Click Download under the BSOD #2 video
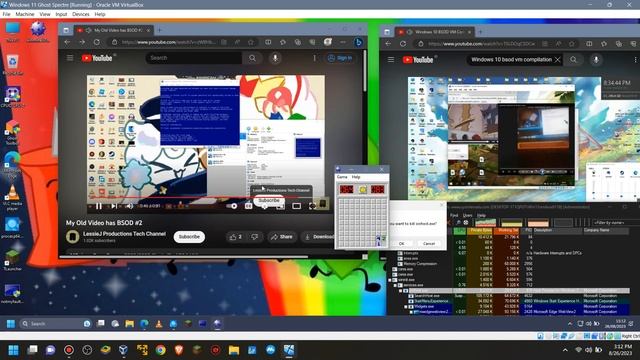Viewport: 640px width, 360px height. tap(319, 237)
